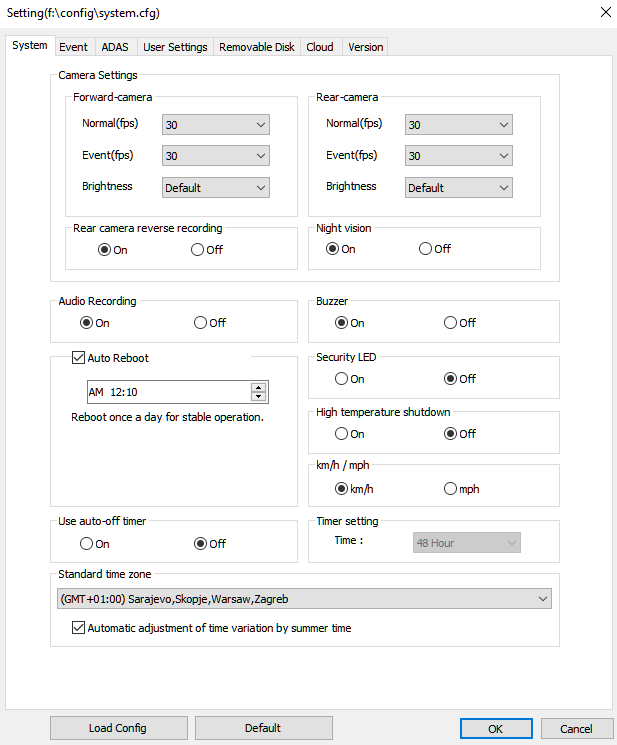Decrease Auto Reboot time with down spinner arrow
The width and height of the screenshot is (617, 745).
pos(258,396)
